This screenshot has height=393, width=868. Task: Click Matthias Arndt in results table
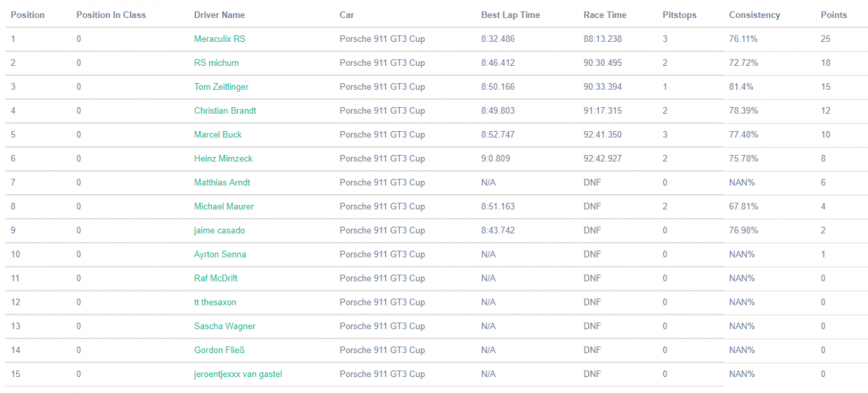point(222,182)
